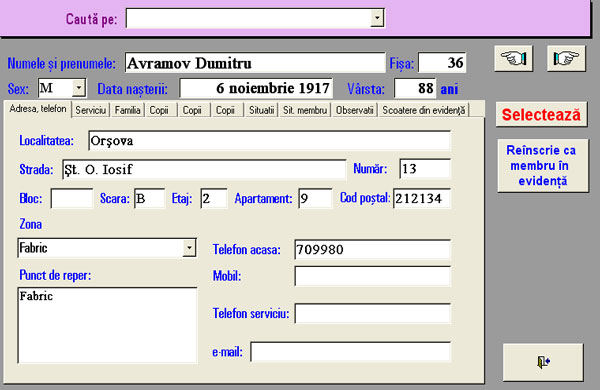Open the third Copii tab
Viewport: 600px width, 390px height.
227,110
